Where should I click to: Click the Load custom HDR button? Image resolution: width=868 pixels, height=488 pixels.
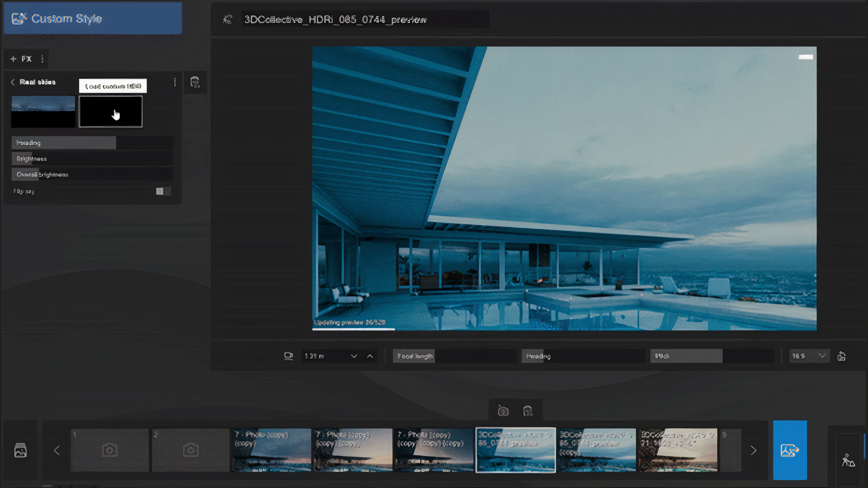point(112,86)
